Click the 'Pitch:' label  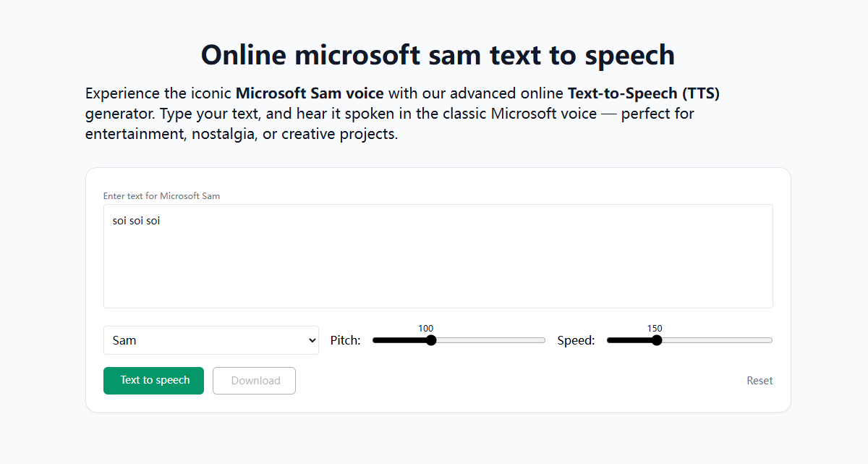pos(345,339)
